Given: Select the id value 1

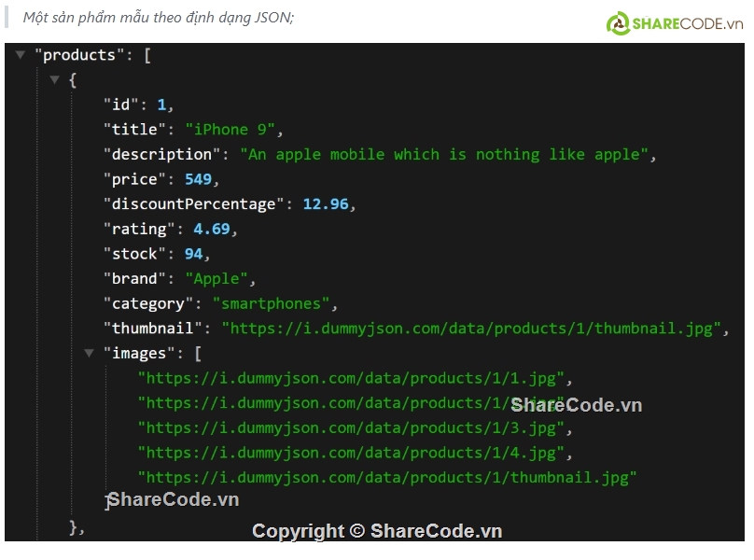Looking at the screenshot, I should point(161,105).
